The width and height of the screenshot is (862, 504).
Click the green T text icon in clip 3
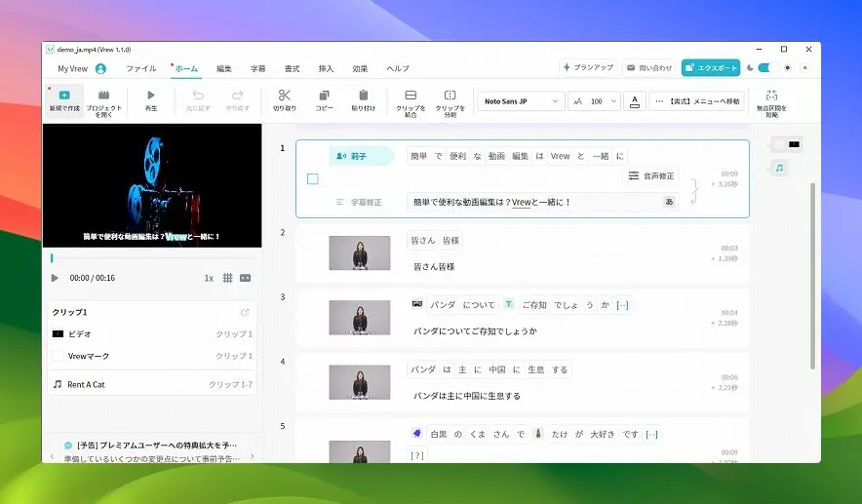pos(509,304)
